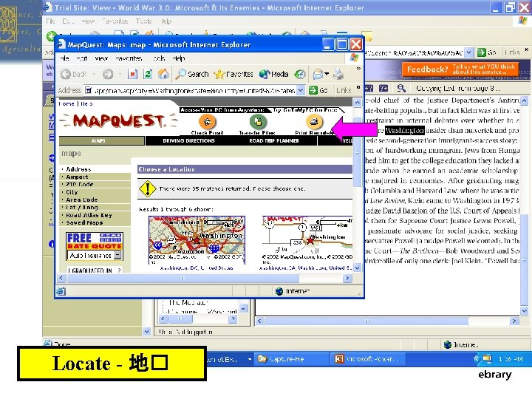Click Road Atlas Key link
Viewport: 532px width, 399px height.
89,215
